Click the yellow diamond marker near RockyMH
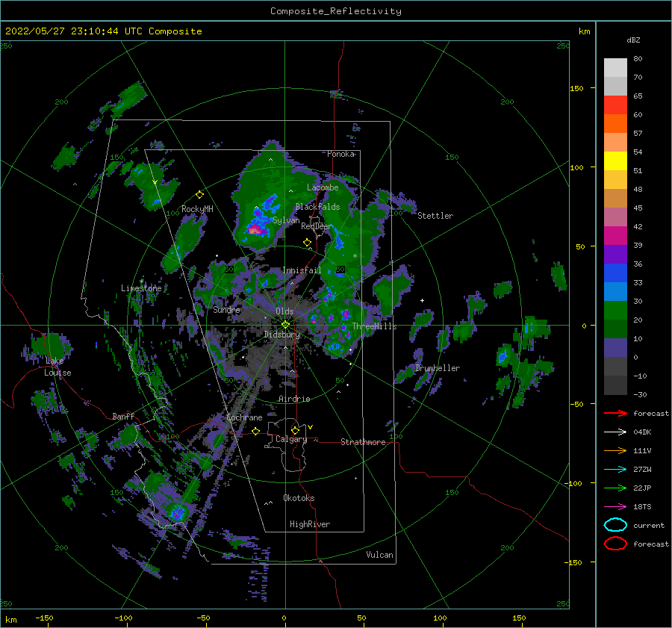Image resolution: width=672 pixels, height=628 pixels. point(199,195)
